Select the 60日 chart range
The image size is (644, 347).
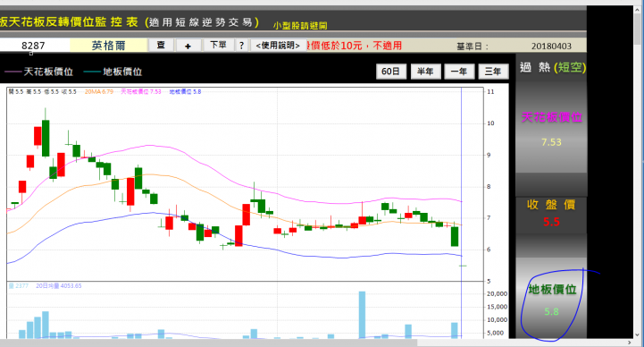pyautogui.click(x=391, y=72)
